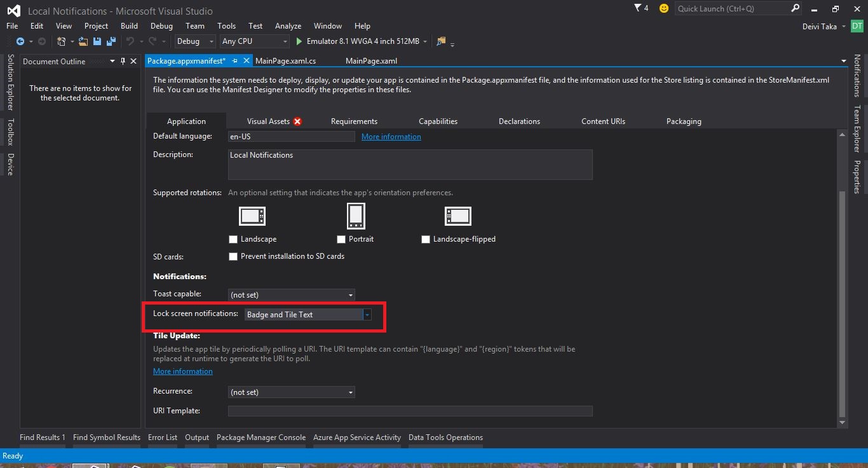This screenshot has width=868, height=468.
Task: Click the Landscape-flipped orientation image
Action: tap(458, 216)
